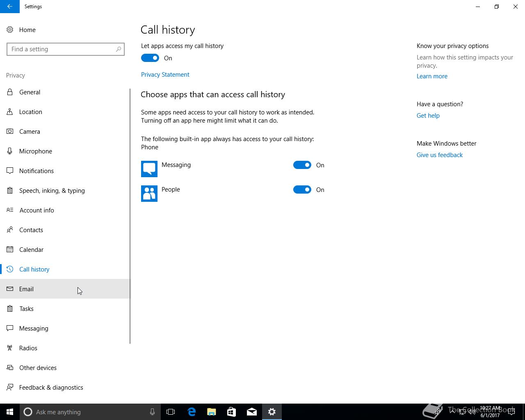Open the Privacy Statement link

pyautogui.click(x=165, y=75)
